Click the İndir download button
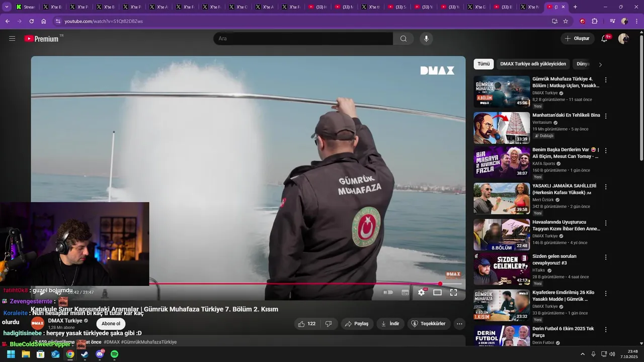The height and width of the screenshot is (362, 644). [x=390, y=324]
